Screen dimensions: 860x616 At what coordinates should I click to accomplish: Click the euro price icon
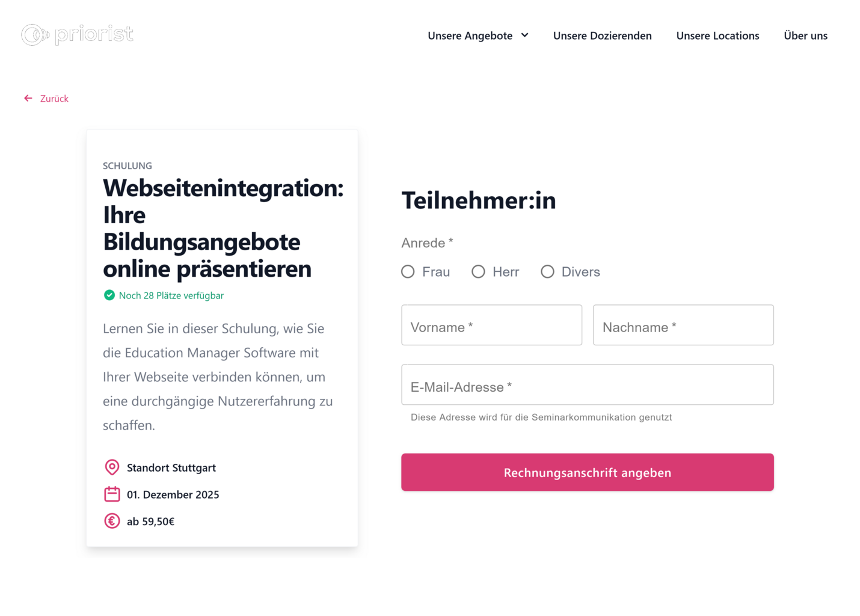click(112, 521)
